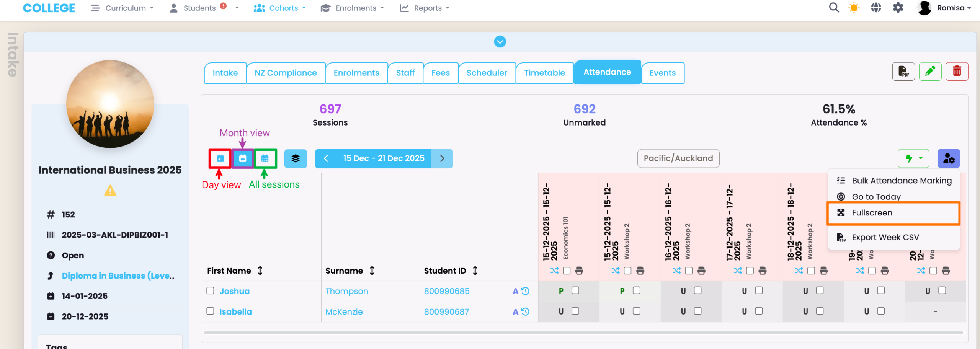Tick the checkbox beside Joshua

click(210, 291)
